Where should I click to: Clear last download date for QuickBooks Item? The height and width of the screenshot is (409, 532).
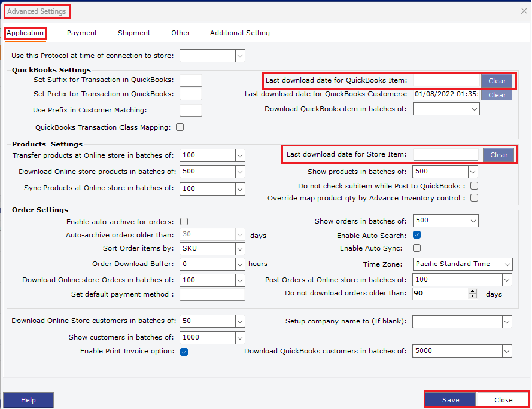click(497, 81)
